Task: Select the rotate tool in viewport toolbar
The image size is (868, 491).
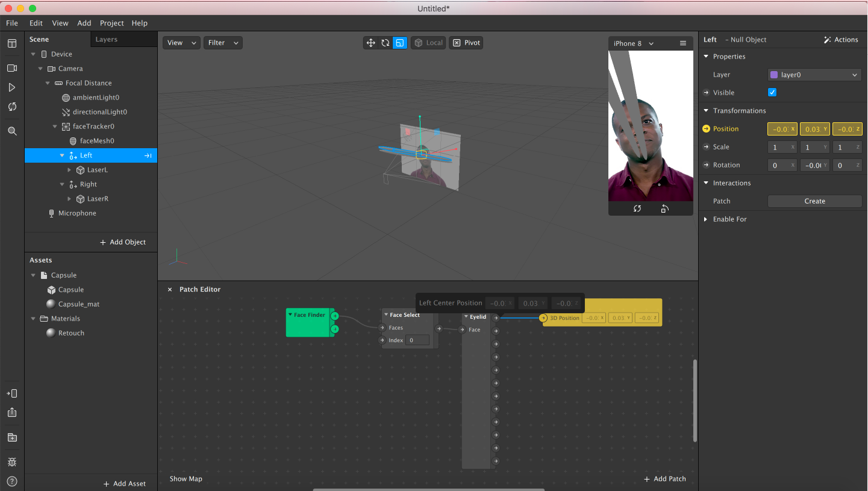Action: click(385, 43)
